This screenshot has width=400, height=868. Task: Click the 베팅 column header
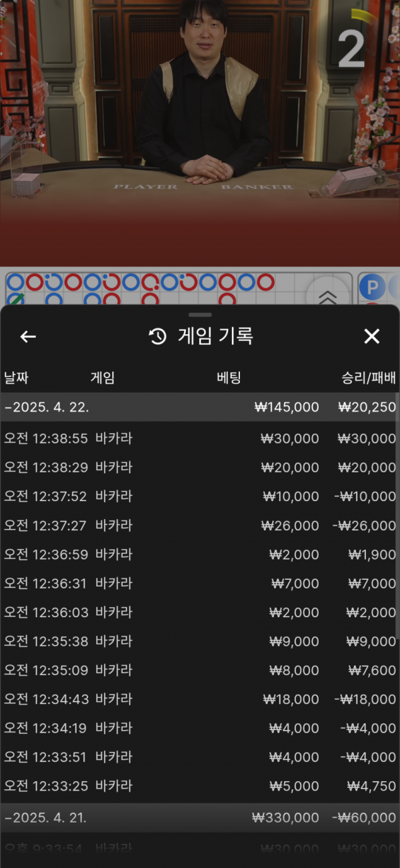click(x=229, y=378)
